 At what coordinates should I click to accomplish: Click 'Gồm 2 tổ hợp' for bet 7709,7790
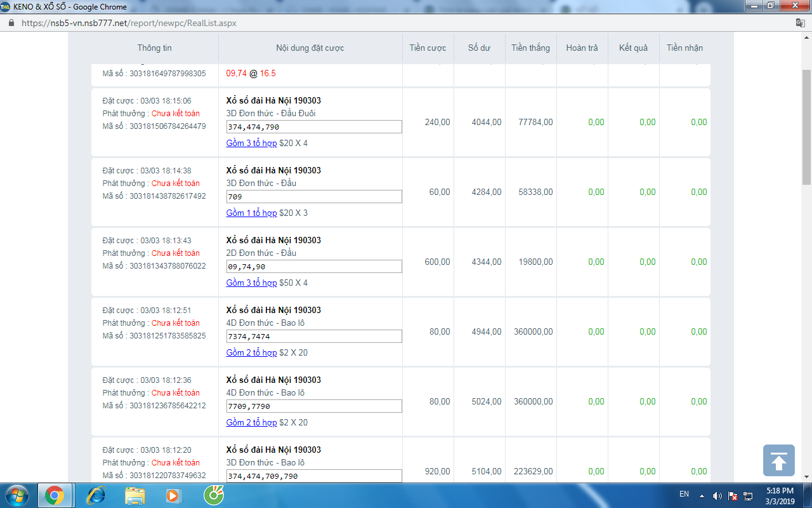[x=251, y=423]
